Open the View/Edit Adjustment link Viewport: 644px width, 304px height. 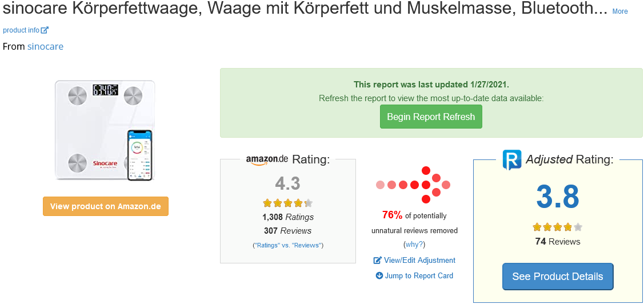419,261
